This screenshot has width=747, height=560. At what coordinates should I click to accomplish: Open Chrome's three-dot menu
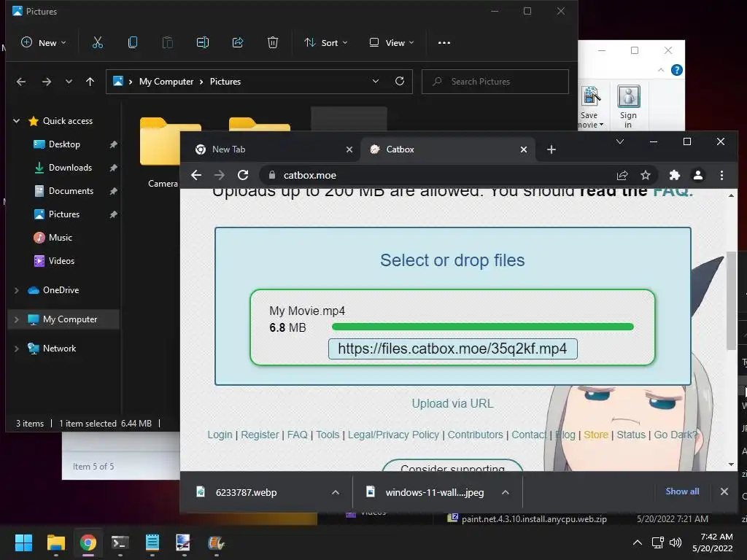[x=721, y=175]
